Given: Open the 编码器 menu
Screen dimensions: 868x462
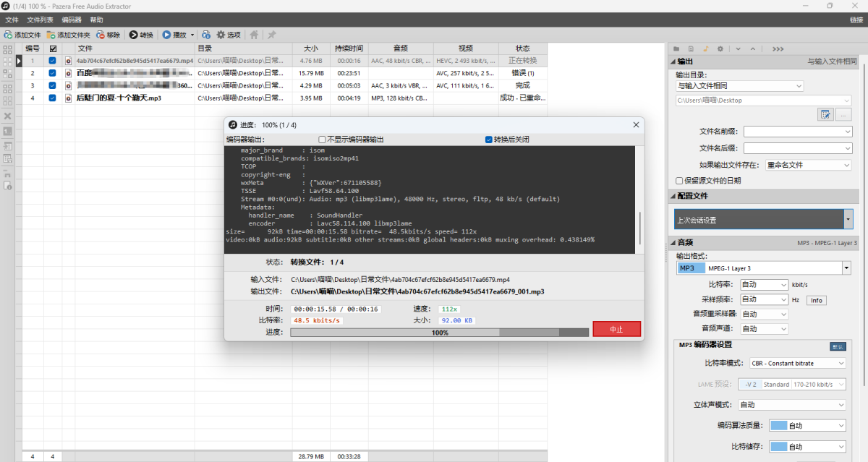Looking at the screenshot, I should point(70,20).
